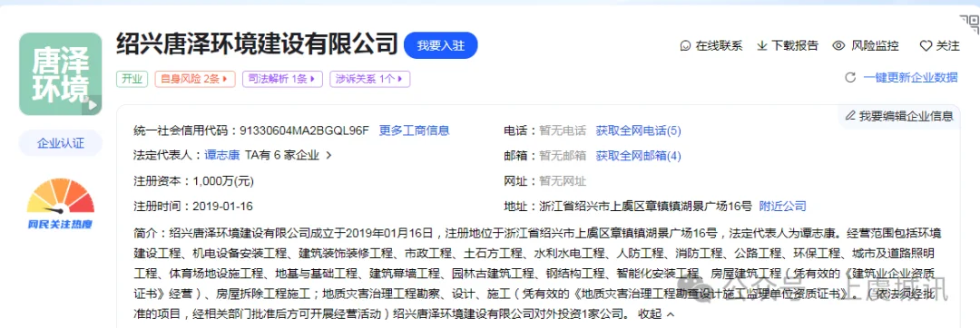Click the 网民关注热度 gauge
This screenshot has width=980, height=328.
60,204
